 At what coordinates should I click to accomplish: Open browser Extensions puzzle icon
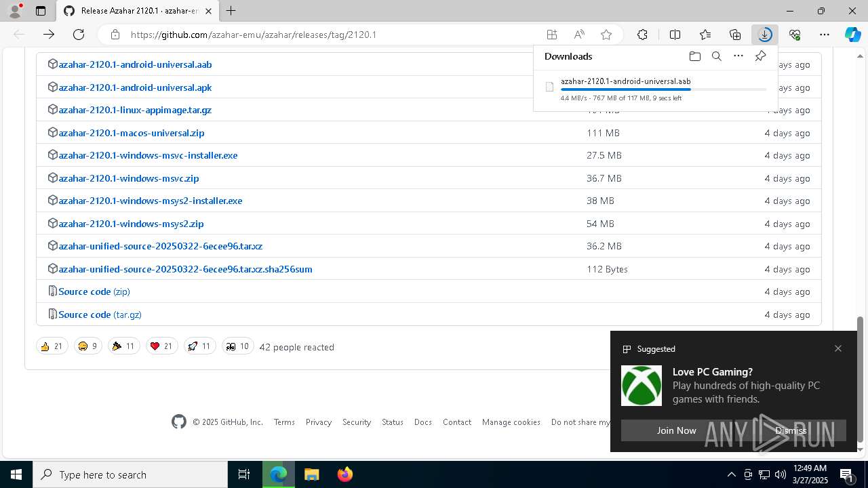[642, 35]
